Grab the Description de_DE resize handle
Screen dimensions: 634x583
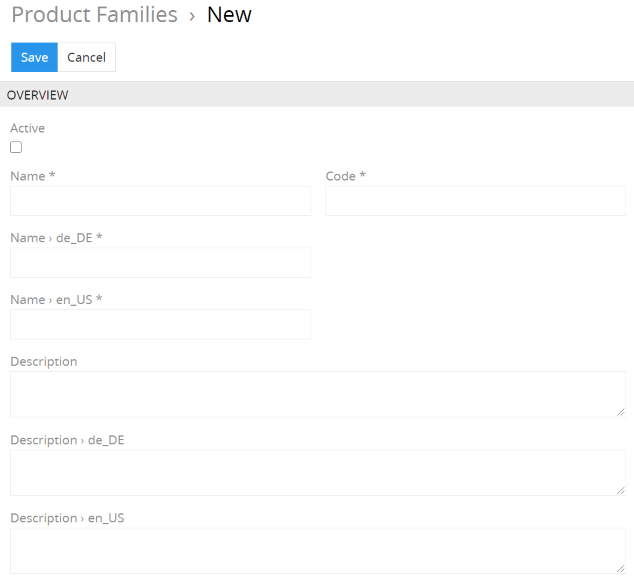(x=621, y=491)
